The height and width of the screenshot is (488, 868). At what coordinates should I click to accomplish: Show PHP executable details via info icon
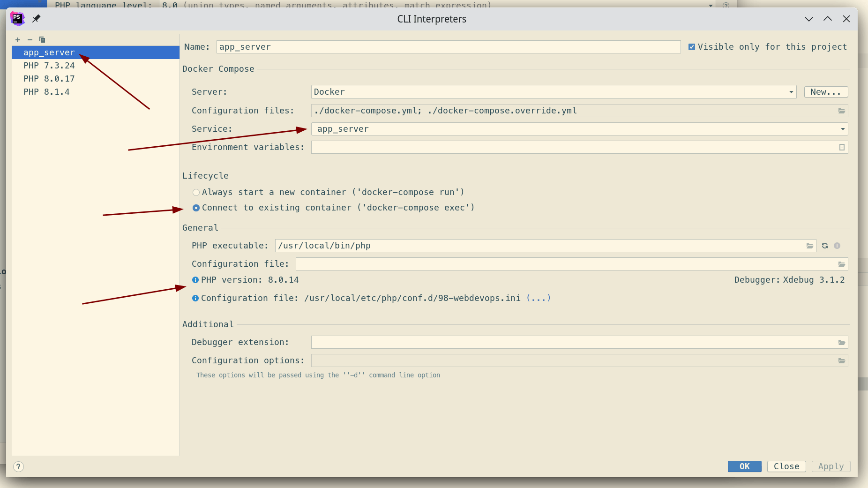coord(837,246)
